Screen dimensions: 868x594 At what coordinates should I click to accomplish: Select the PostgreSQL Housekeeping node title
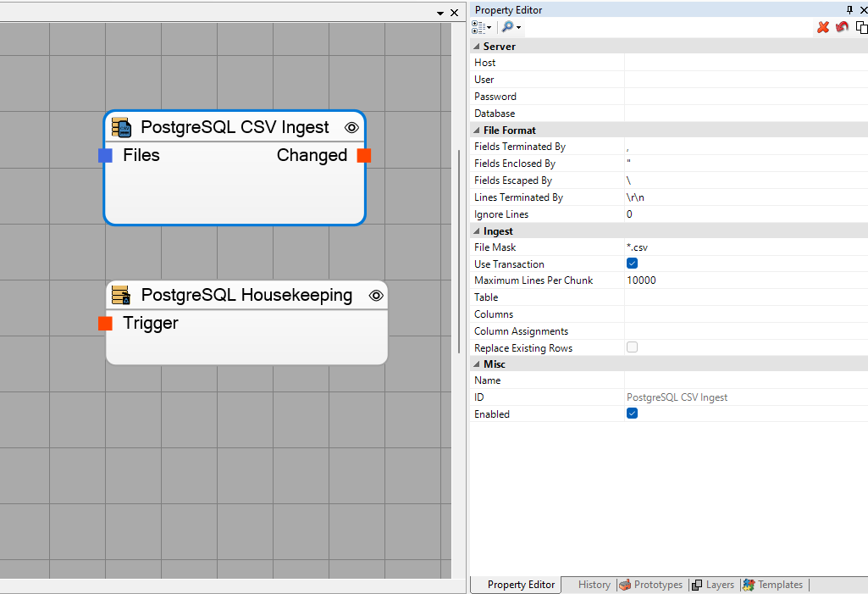pos(246,295)
